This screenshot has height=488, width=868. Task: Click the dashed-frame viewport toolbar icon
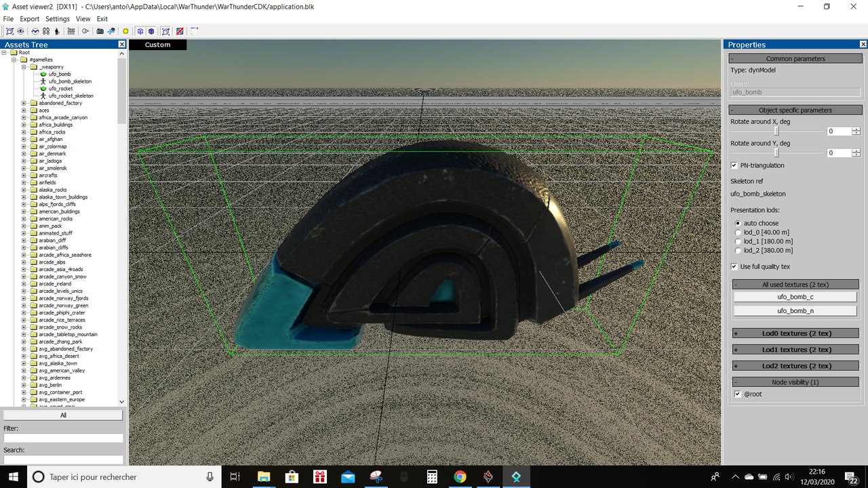(165, 31)
